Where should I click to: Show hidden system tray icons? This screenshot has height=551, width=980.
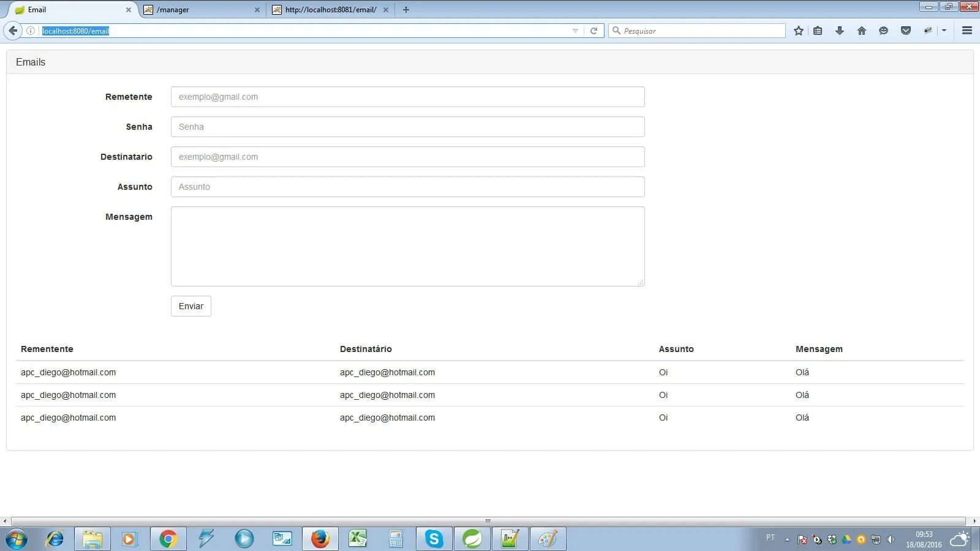[x=787, y=539]
